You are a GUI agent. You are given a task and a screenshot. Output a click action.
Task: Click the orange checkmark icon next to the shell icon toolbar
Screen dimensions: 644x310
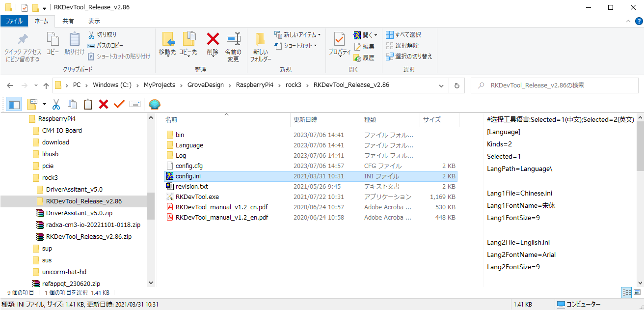[x=119, y=104]
